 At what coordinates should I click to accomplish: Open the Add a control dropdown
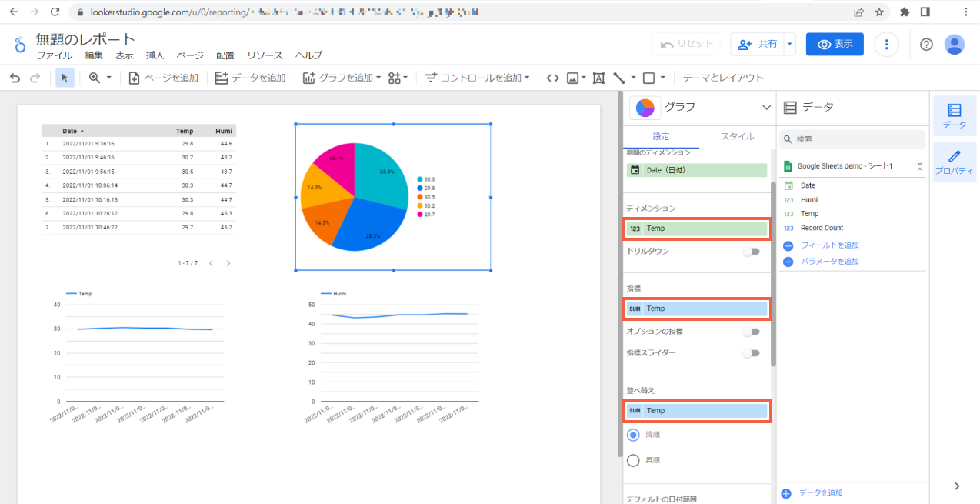pyautogui.click(x=478, y=78)
